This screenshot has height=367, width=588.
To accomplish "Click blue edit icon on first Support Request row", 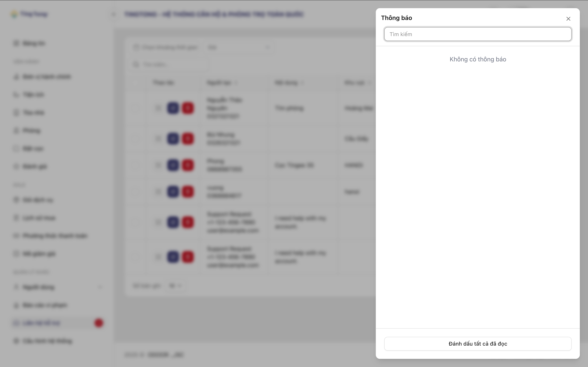I will pos(173,222).
